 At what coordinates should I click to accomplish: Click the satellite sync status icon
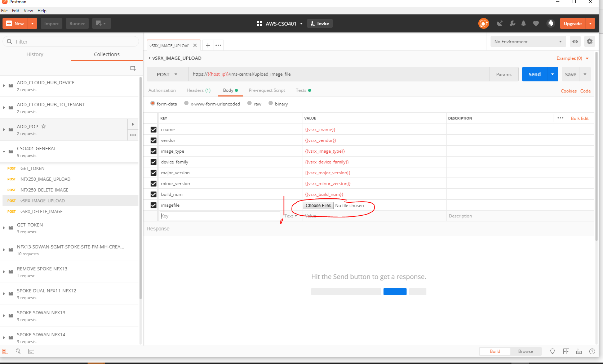[500, 23]
